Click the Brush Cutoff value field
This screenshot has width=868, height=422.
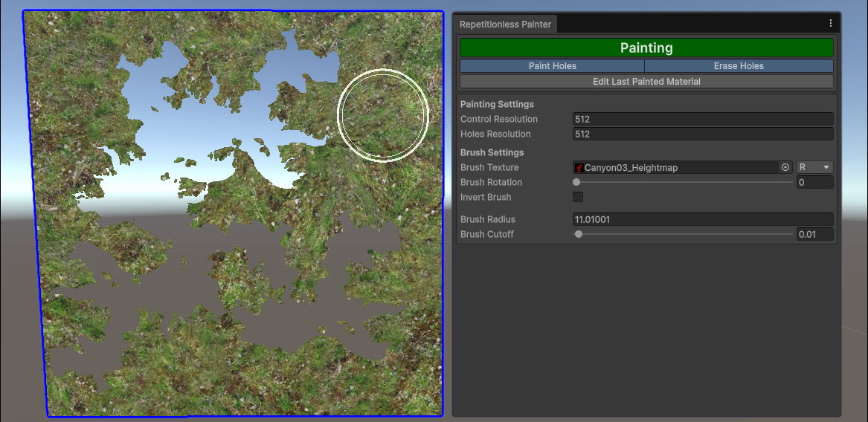point(815,234)
